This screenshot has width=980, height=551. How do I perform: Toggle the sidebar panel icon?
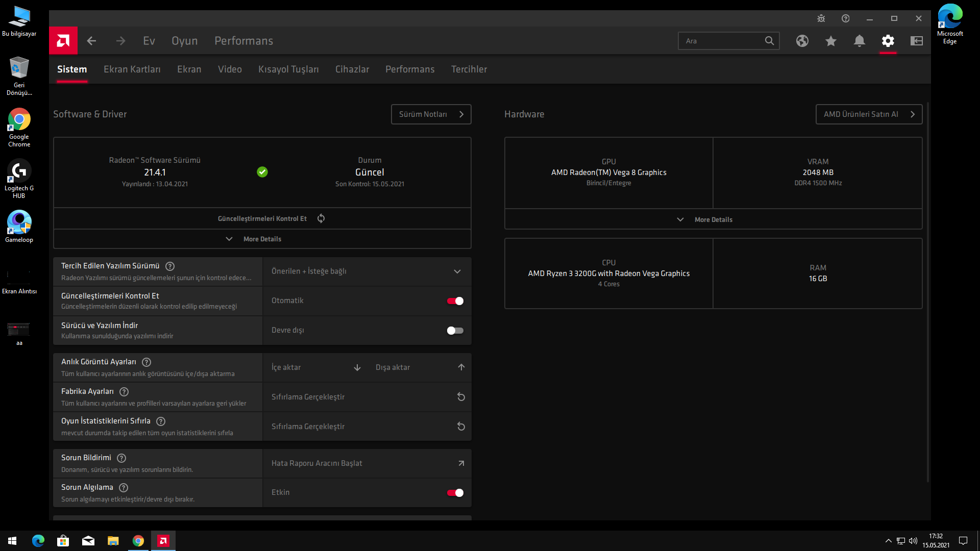coord(916,41)
